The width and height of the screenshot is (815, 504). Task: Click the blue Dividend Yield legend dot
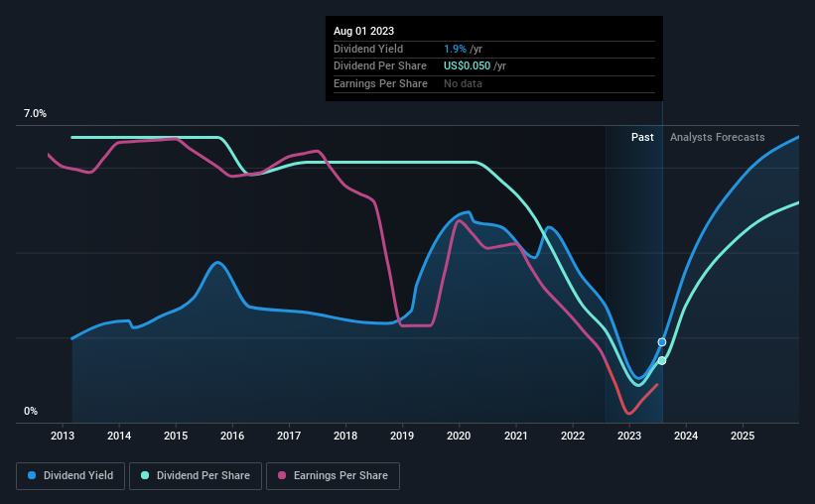coord(32,475)
